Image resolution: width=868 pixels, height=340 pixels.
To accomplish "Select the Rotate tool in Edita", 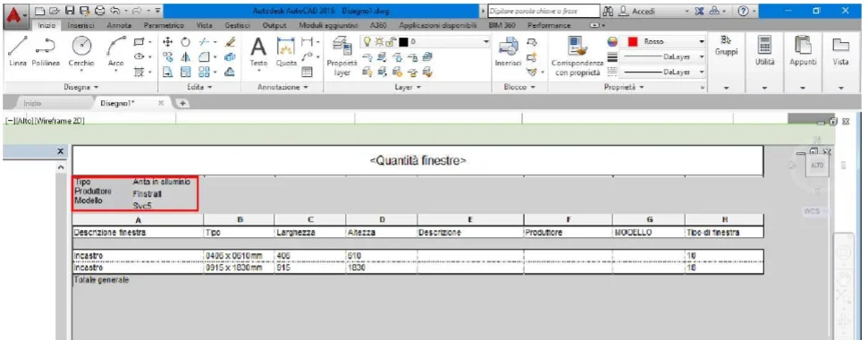I will coord(185,42).
